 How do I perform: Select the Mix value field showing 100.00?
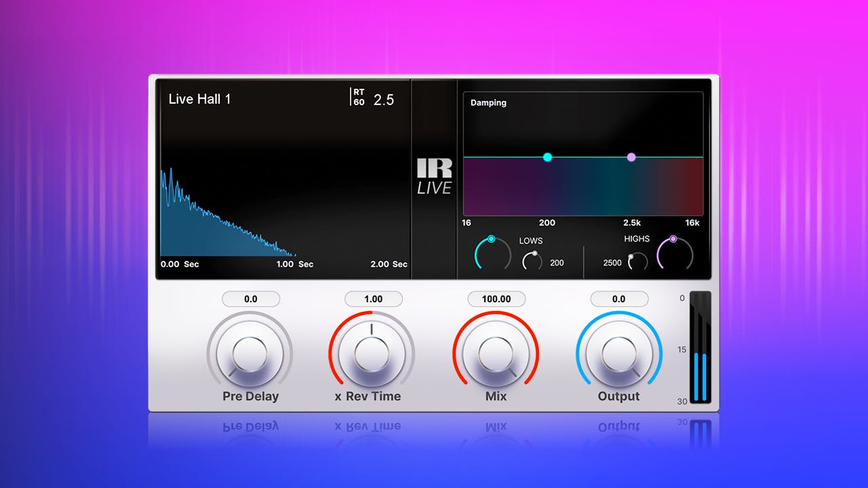pos(496,299)
